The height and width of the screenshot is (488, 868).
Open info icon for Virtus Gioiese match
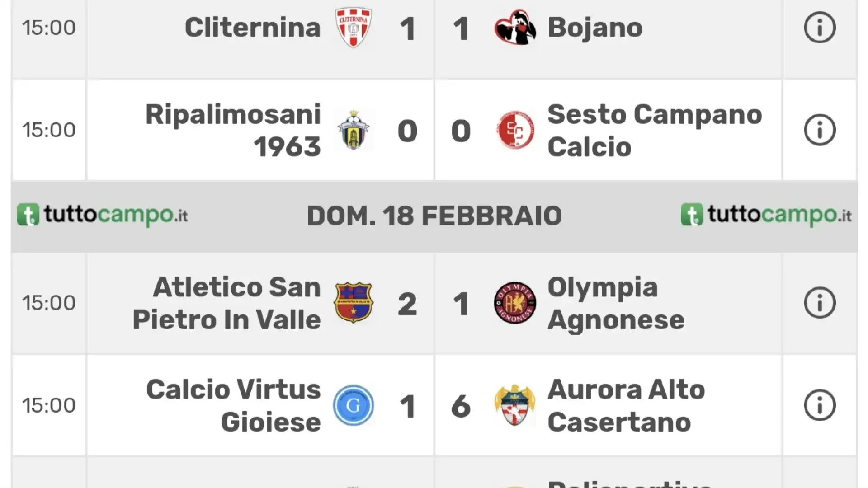(x=820, y=405)
